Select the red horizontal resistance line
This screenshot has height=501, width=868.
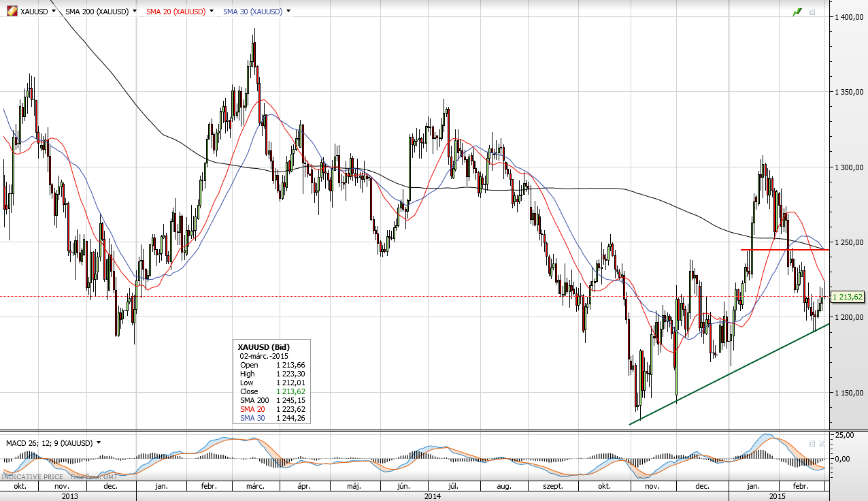(784, 250)
